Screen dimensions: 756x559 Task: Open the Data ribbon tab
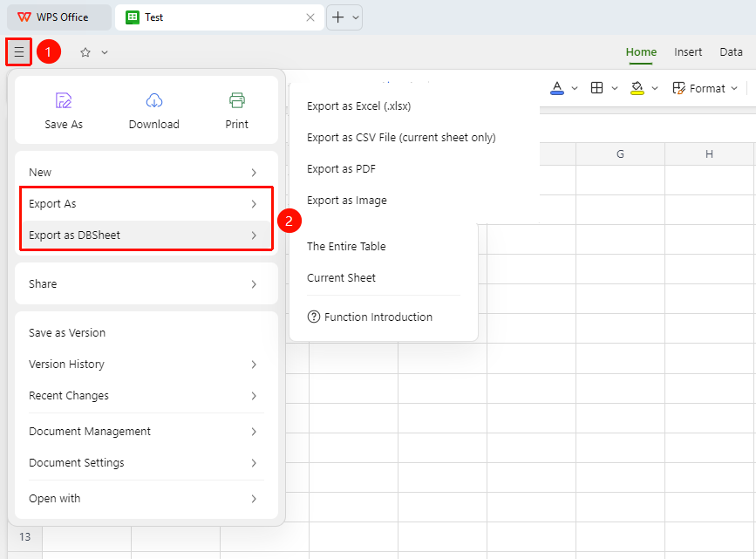731,52
